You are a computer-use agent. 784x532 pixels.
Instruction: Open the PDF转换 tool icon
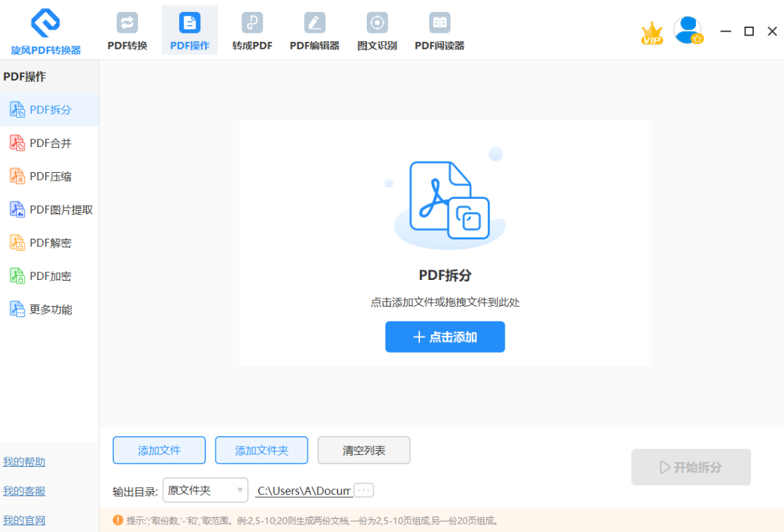click(x=127, y=23)
